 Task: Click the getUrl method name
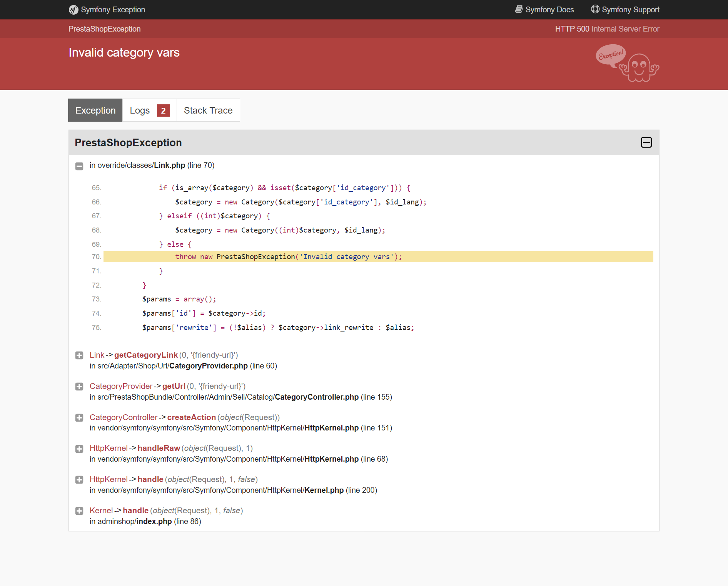pos(174,386)
